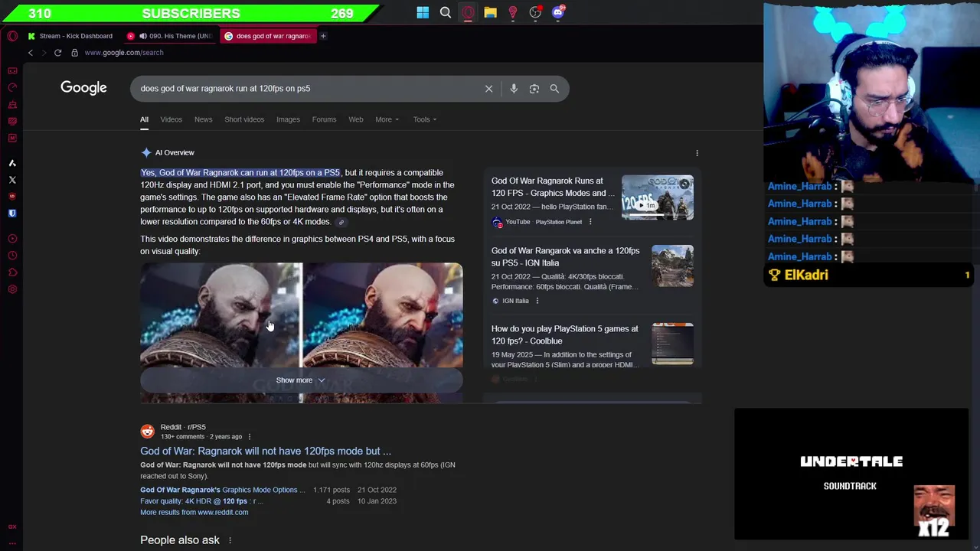Open the source link chip after AI paragraph
The height and width of the screenshot is (551, 980).
click(341, 223)
